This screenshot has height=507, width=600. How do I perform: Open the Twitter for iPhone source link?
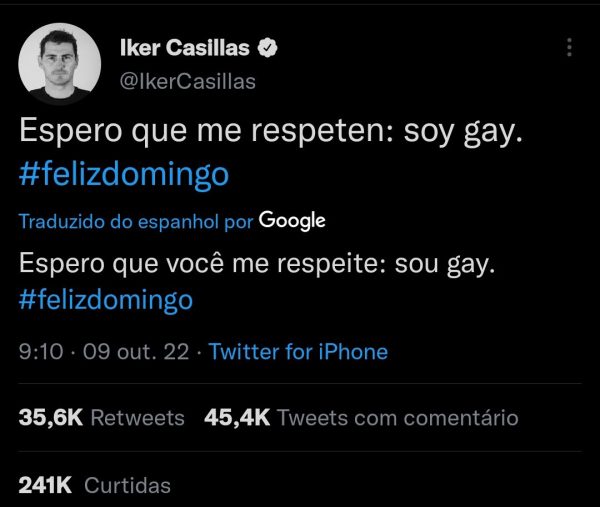click(x=298, y=351)
